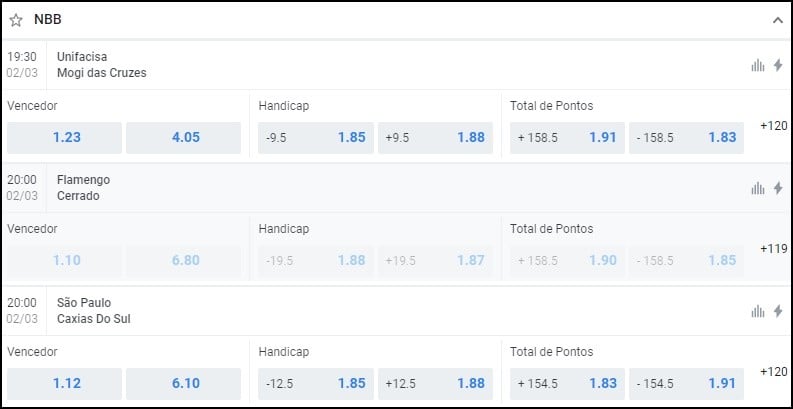Select Mogi das Cruzes winner odds 4.05
Image resolution: width=793 pixels, height=409 pixels.
tap(184, 138)
